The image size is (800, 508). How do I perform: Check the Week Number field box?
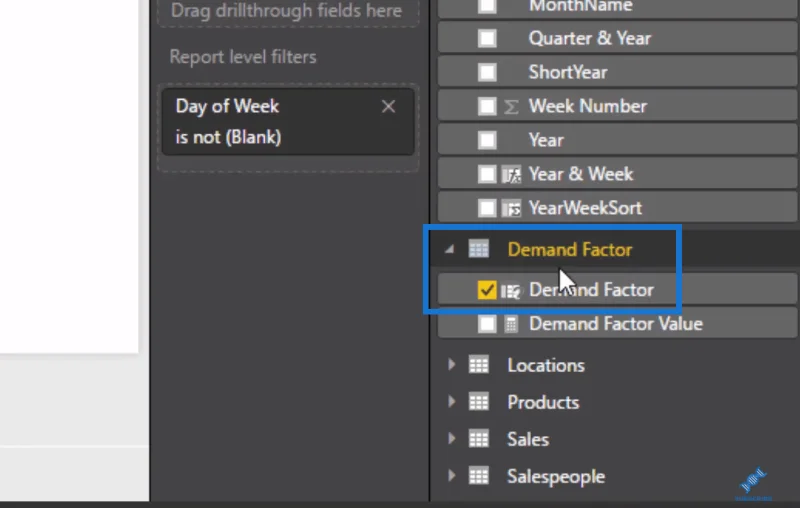pyautogui.click(x=487, y=106)
